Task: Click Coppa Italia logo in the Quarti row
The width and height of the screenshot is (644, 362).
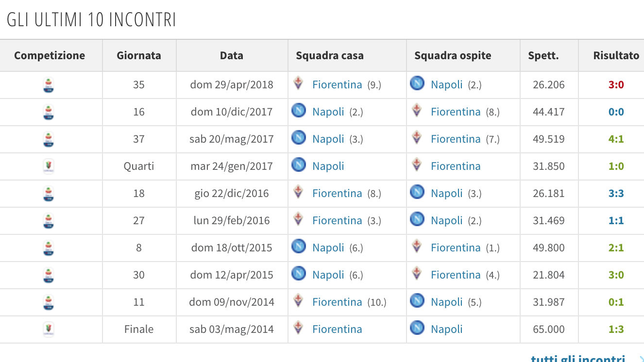Action: [49, 166]
